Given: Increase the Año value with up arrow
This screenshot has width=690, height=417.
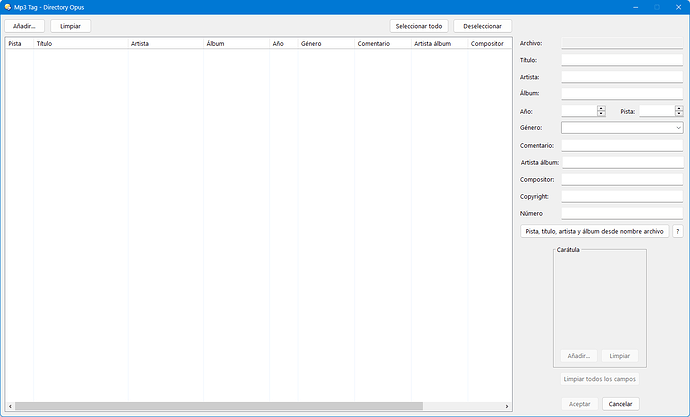Looking at the screenshot, I should point(601,108).
